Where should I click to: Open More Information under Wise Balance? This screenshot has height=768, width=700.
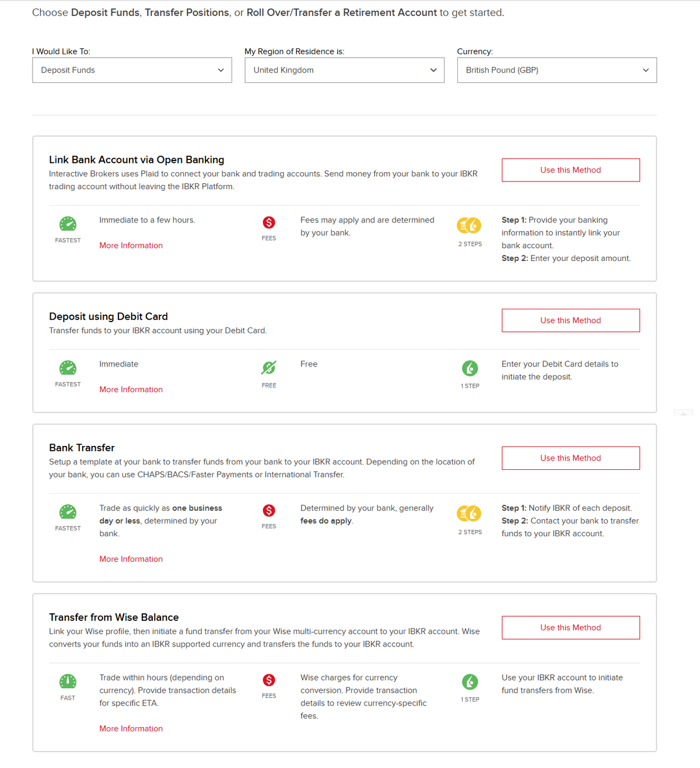(x=131, y=728)
